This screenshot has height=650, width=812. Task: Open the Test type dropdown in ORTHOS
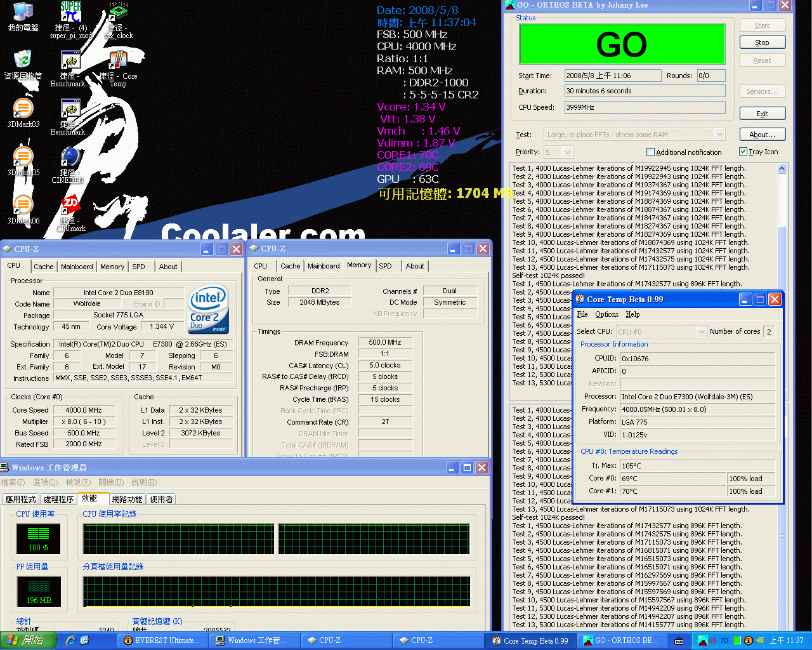pyautogui.click(x=719, y=135)
